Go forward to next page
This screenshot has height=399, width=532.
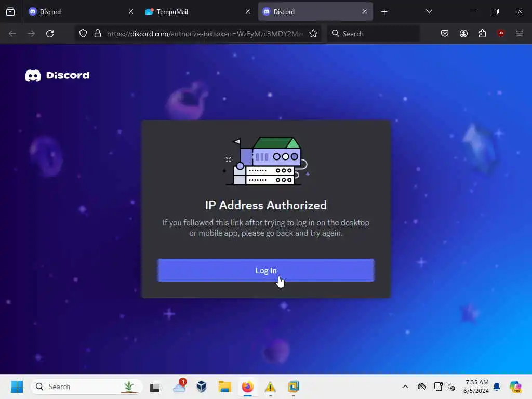31,34
